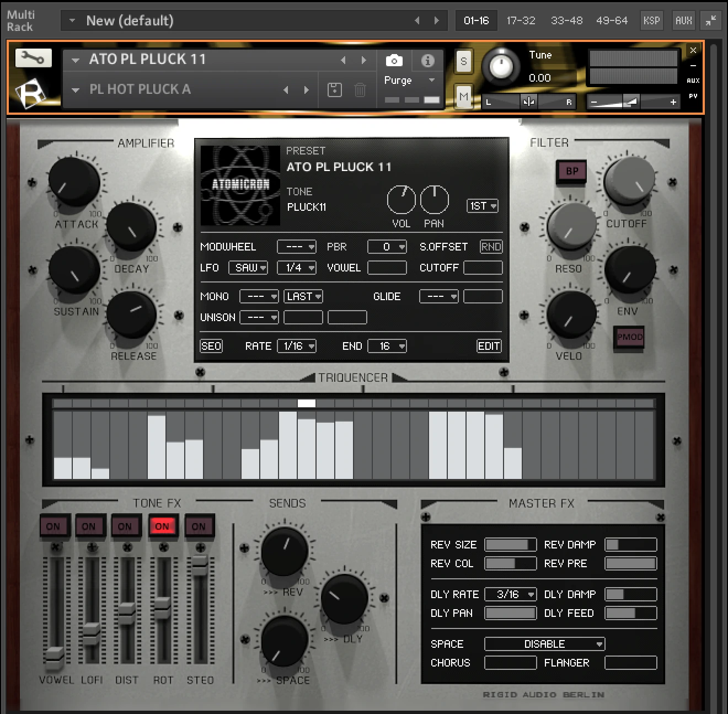Click the filter Reso knob
The height and width of the screenshot is (714, 728).
pos(572,227)
